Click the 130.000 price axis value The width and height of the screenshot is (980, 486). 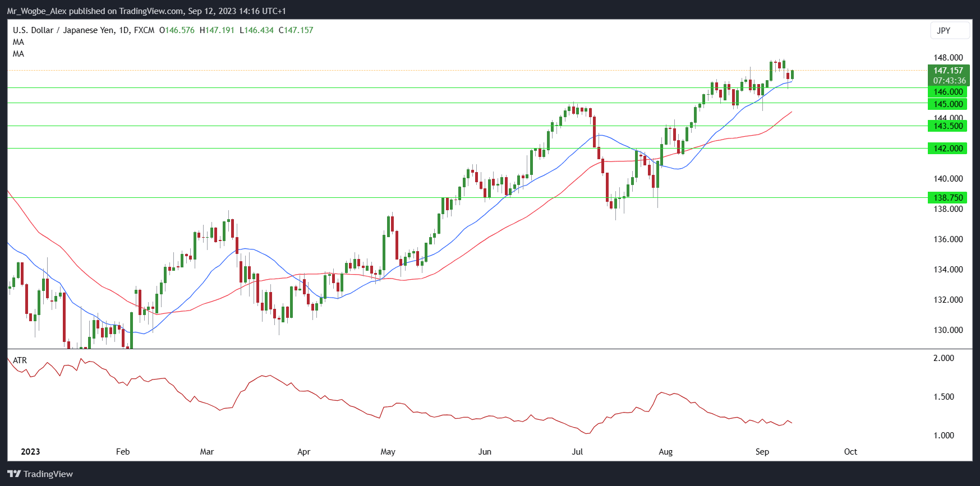pyautogui.click(x=948, y=330)
